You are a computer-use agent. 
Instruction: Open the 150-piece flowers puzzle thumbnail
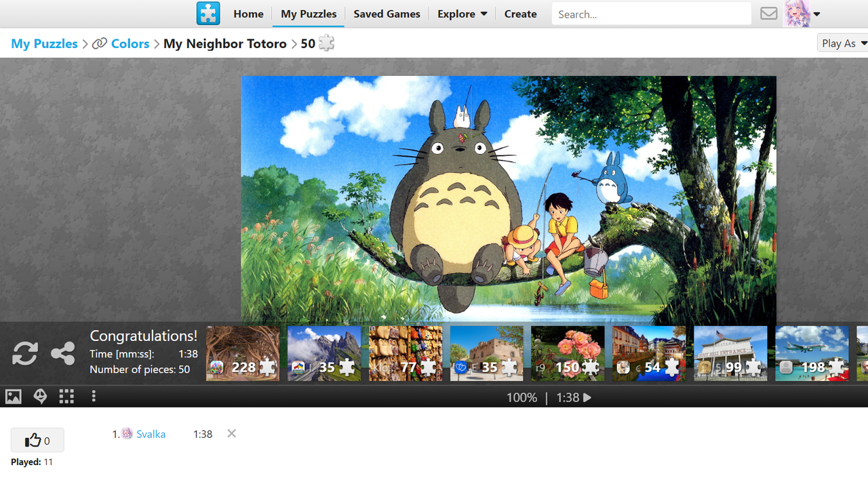tap(568, 353)
